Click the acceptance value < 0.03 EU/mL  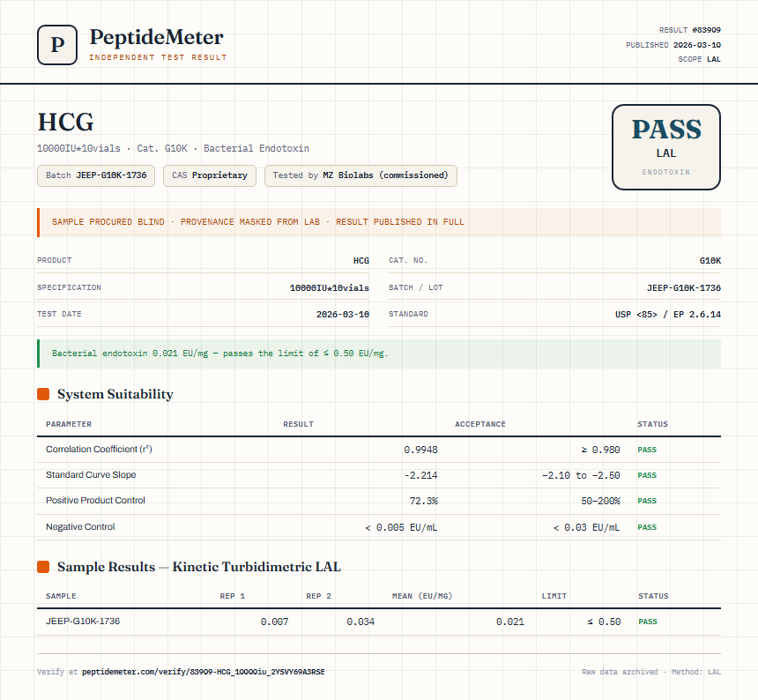(x=586, y=527)
